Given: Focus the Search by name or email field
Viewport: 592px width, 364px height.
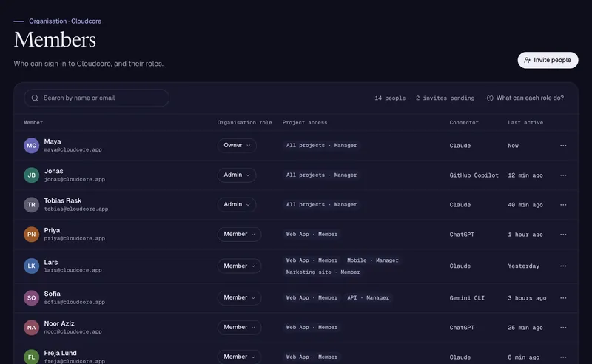Looking at the screenshot, I should click(96, 98).
